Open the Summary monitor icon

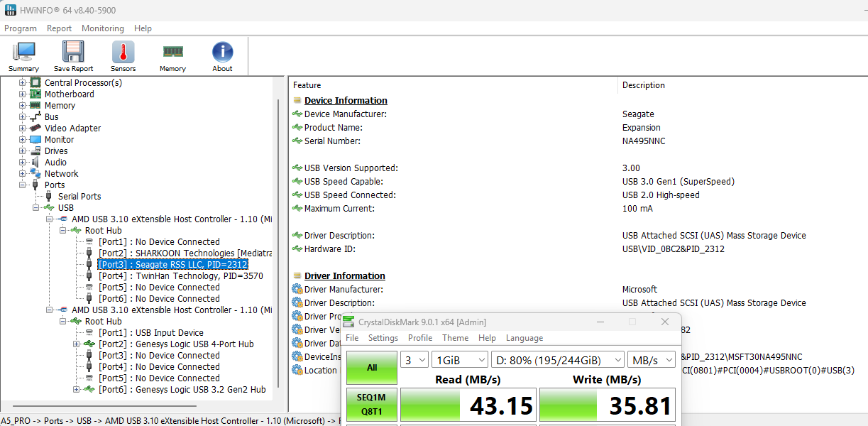(x=23, y=53)
